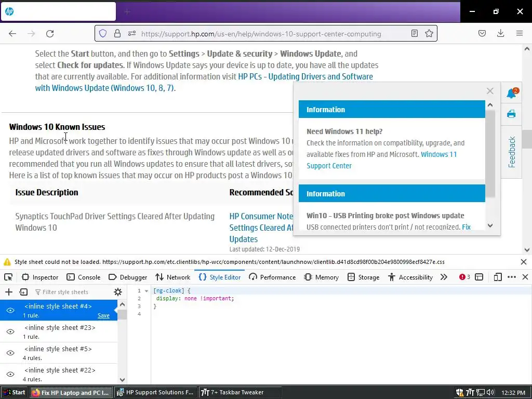
Task: Collapse the [ng-cloak] rule fold arrow
Action: coord(146,291)
